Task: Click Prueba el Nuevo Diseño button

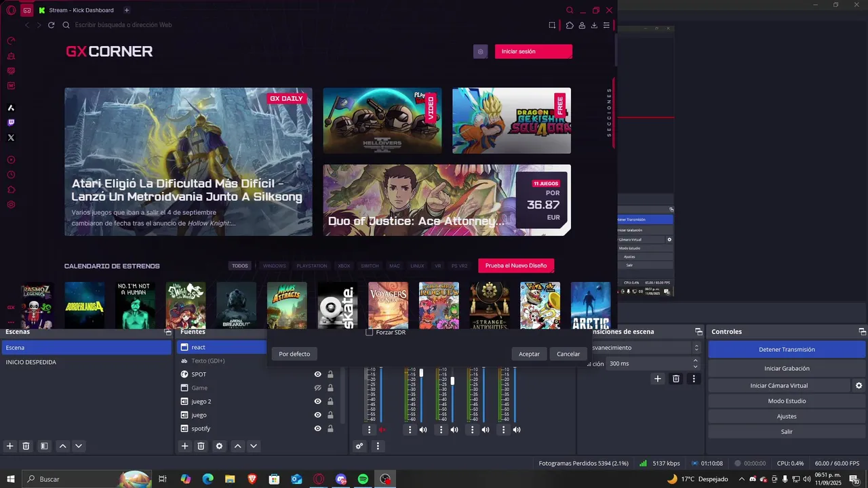Action: point(516,266)
